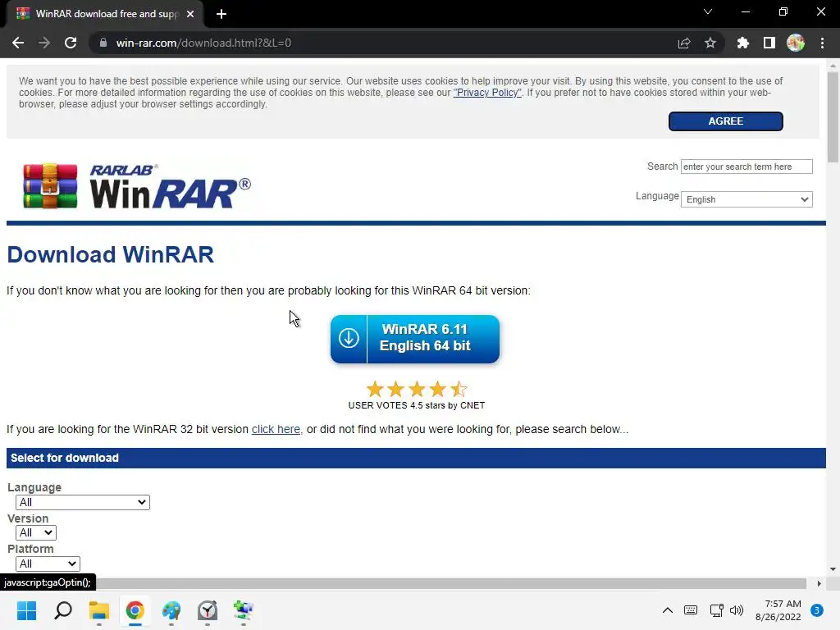The width and height of the screenshot is (840, 630).
Task: Click the CNET star rating
Action: pos(416,388)
